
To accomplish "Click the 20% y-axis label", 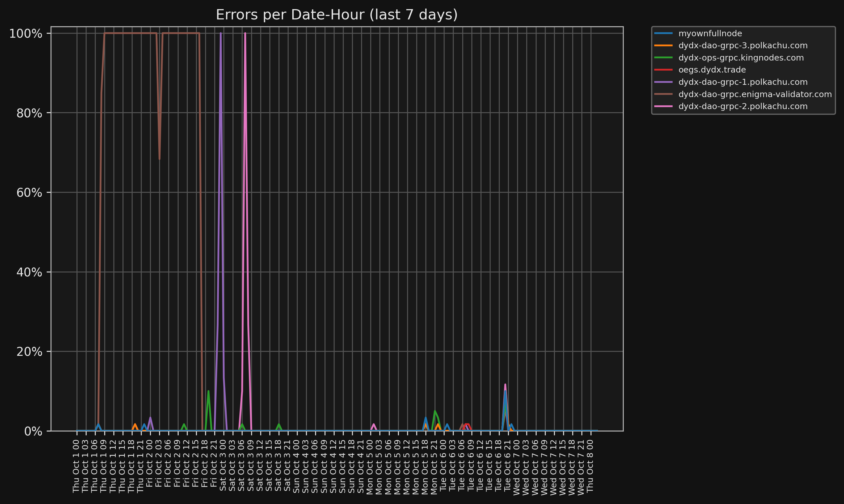I will coord(29,352).
